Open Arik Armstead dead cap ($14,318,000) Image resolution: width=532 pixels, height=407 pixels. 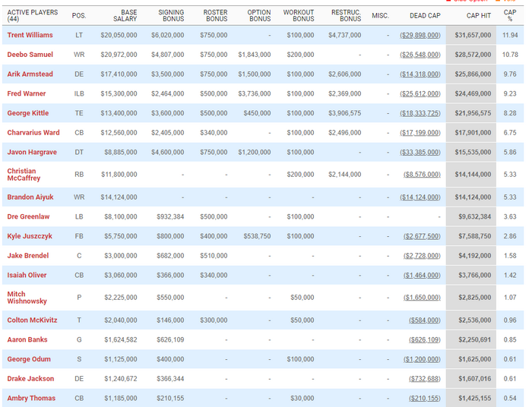(x=420, y=74)
